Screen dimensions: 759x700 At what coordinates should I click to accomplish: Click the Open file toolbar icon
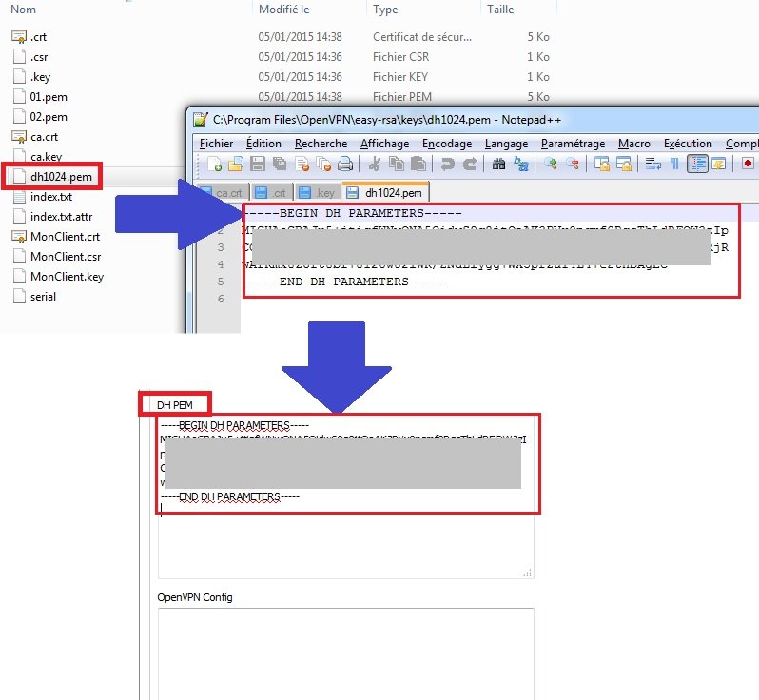[x=235, y=165]
